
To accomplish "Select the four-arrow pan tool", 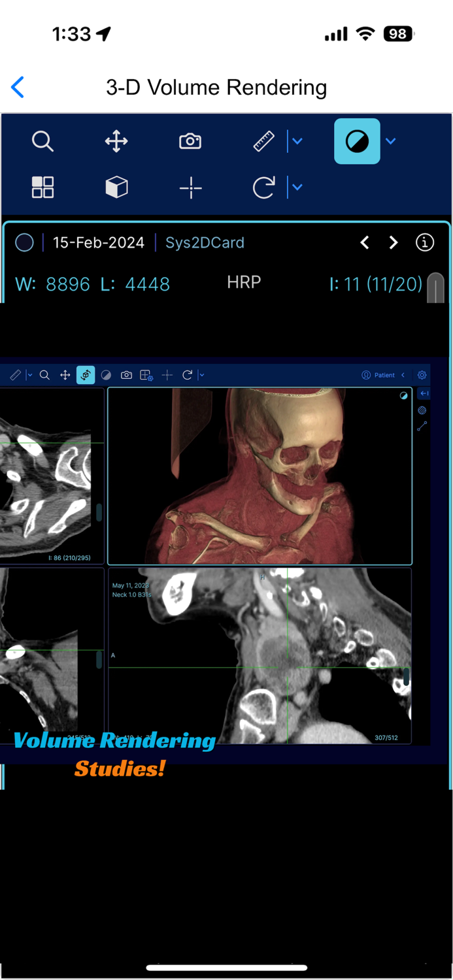I will click(116, 141).
